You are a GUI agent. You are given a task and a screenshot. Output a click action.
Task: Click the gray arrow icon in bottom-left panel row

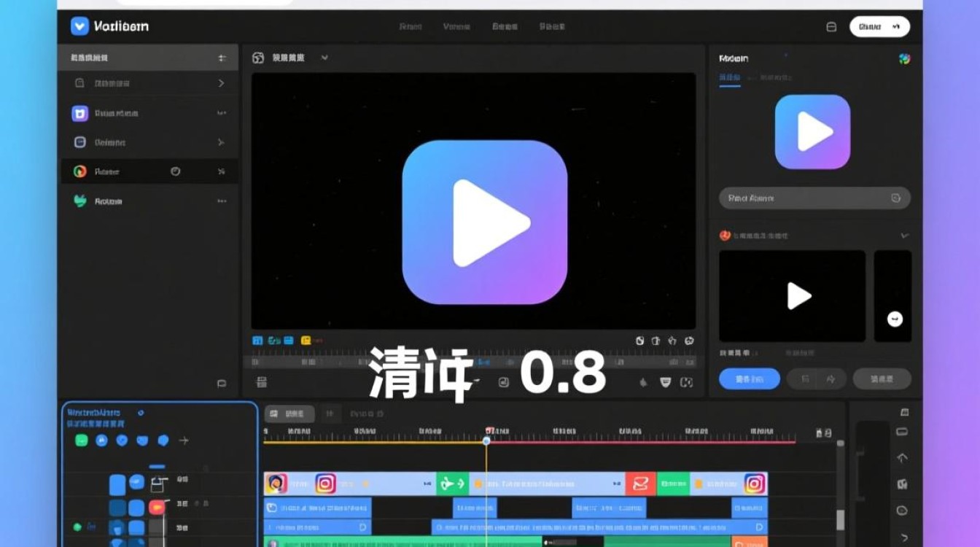[x=184, y=441]
